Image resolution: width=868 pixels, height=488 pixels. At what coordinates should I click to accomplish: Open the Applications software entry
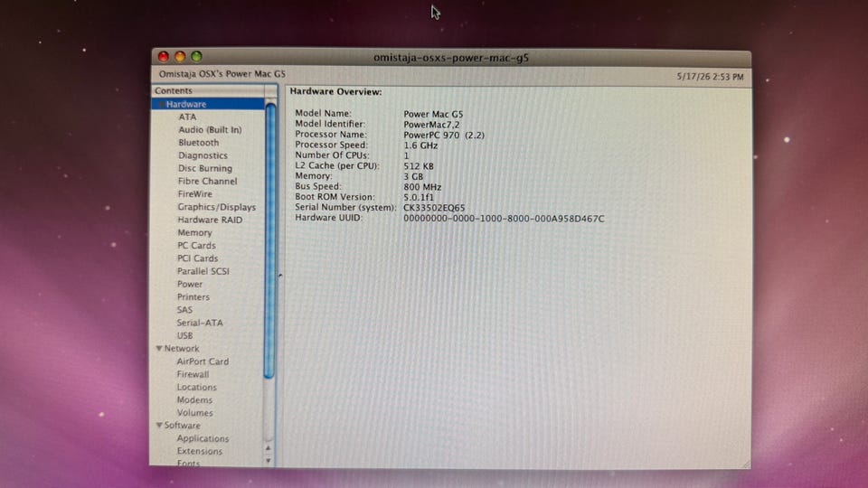[203, 438]
